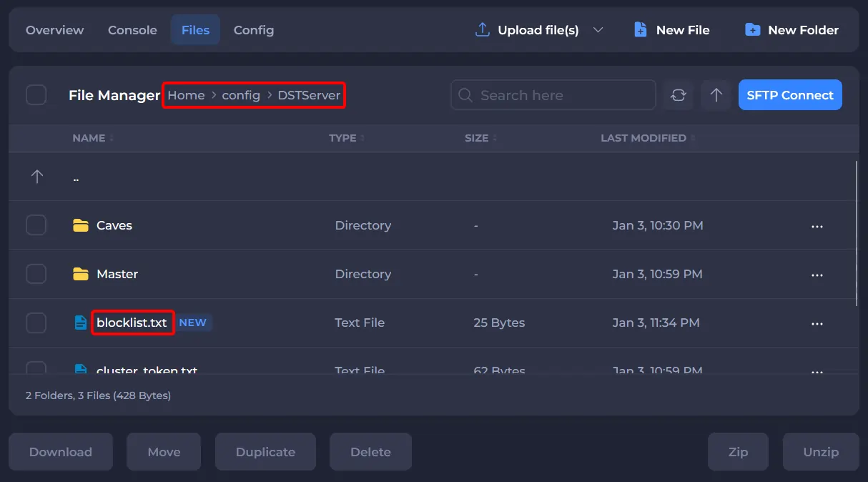
Task: Click the upload icon beside Upload file(s)
Action: click(x=483, y=30)
